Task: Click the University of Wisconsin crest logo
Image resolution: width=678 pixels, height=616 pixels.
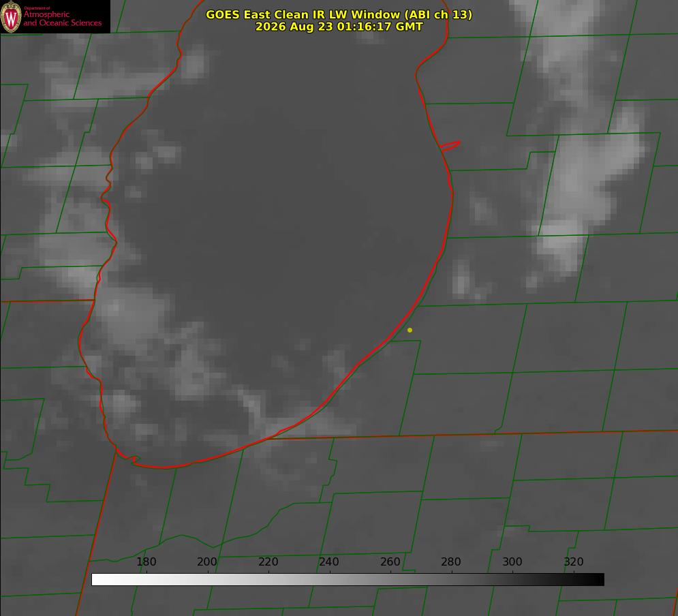Action: coord(11,16)
